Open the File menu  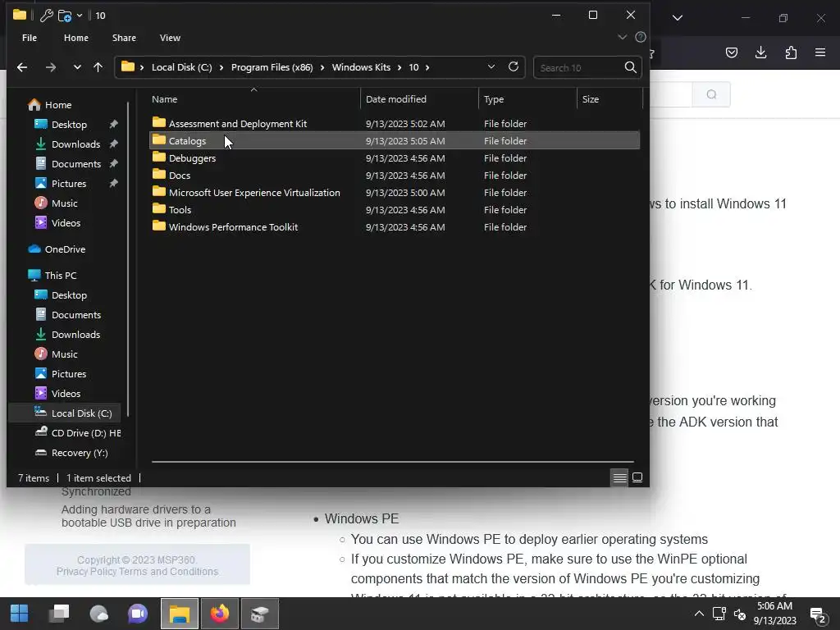[30, 38]
